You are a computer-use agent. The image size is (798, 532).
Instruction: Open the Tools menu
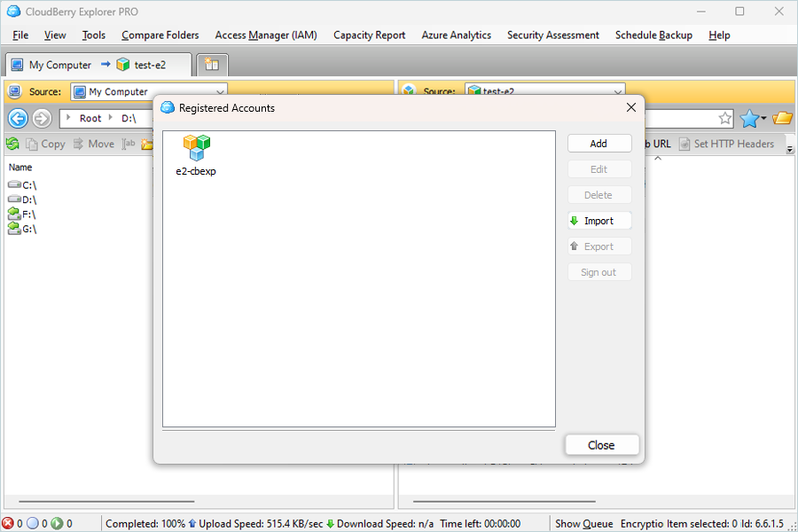(94, 35)
